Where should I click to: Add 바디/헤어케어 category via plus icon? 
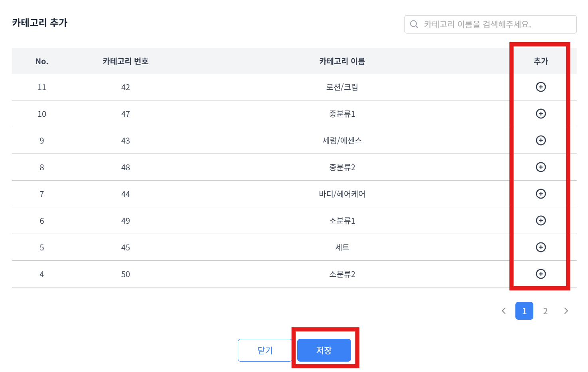click(x=541, y=194)
